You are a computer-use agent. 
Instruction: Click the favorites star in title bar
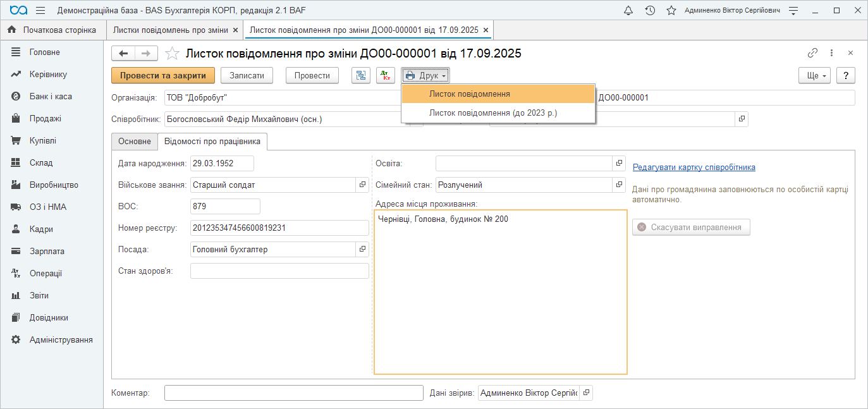click(x=671, y=11)
